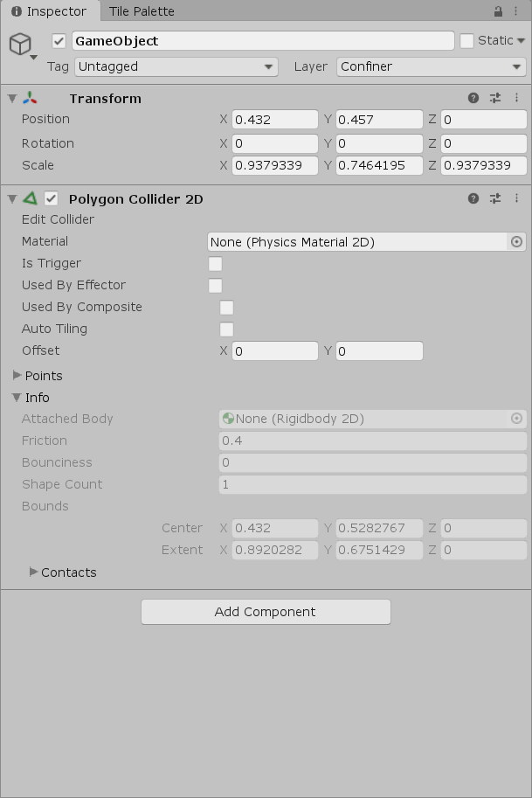Select the Inspector tab
The height and width of the screenshot is (798, 532).
coord(49,11)
